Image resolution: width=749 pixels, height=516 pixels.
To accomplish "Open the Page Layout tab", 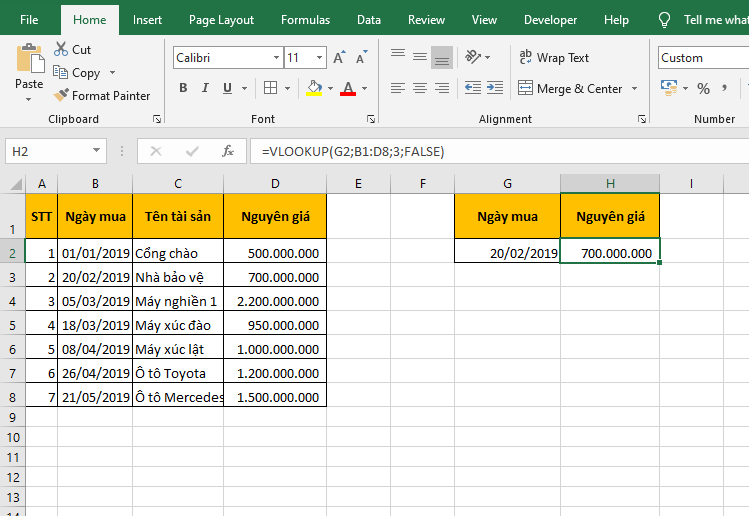I will point(221,20).
